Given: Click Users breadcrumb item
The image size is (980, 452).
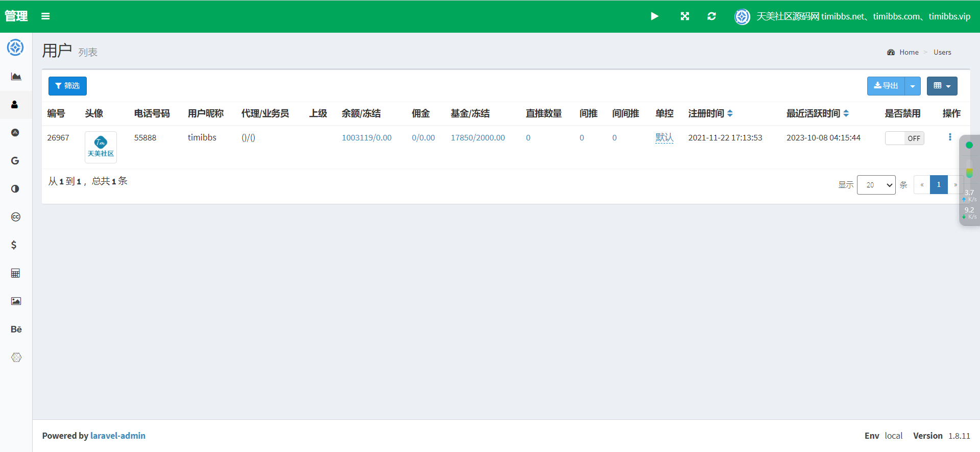Looking at the screenshot, I should coord(942,52).
